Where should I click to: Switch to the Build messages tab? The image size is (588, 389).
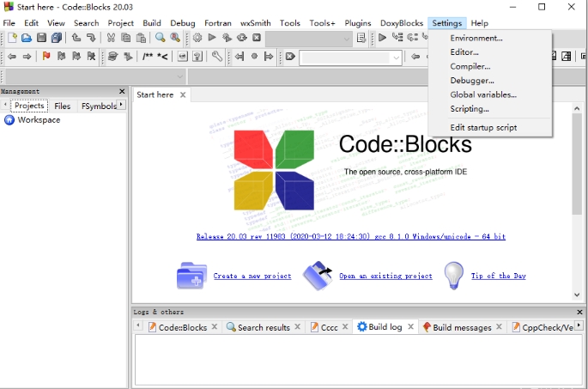462,327
